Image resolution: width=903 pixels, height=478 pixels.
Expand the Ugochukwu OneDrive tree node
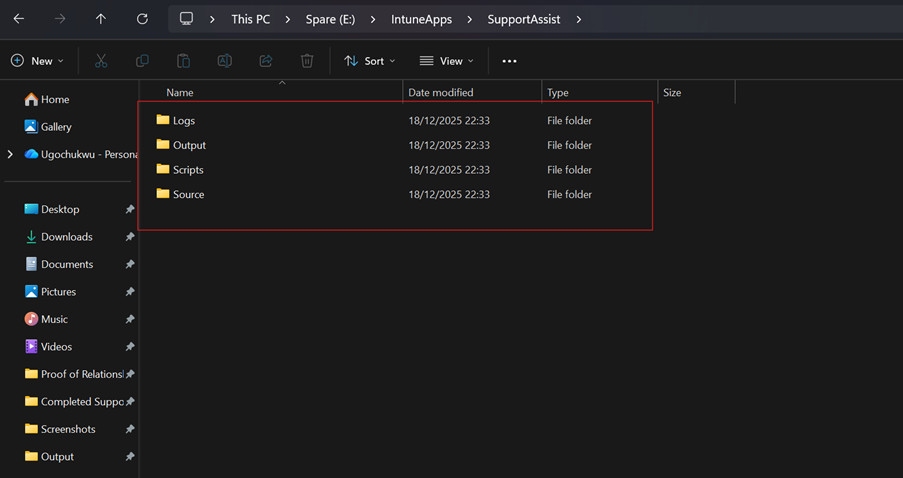click(10, 154)
